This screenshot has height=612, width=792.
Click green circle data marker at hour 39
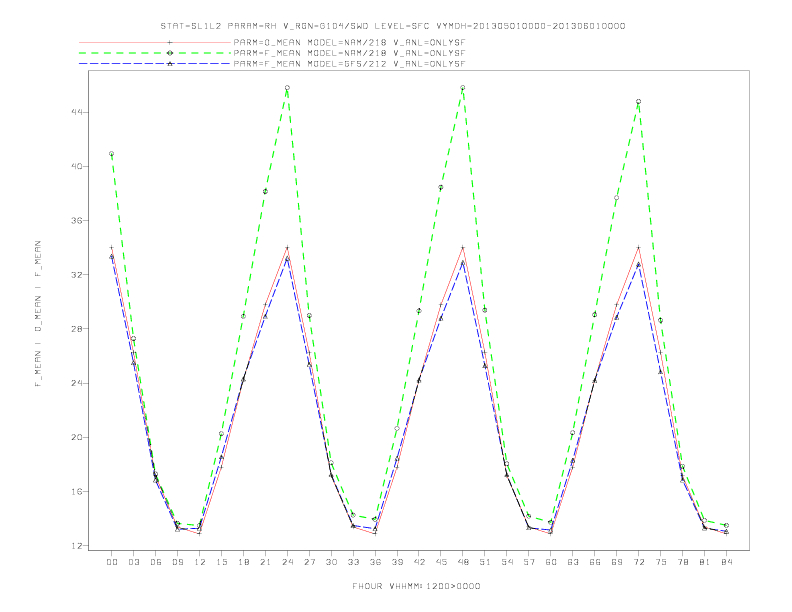(x=397, y=428)
